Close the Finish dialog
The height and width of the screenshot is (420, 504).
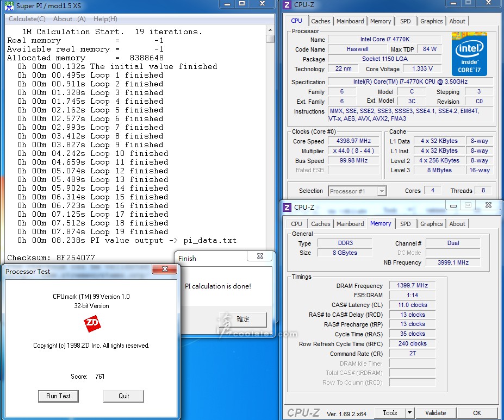260,256
